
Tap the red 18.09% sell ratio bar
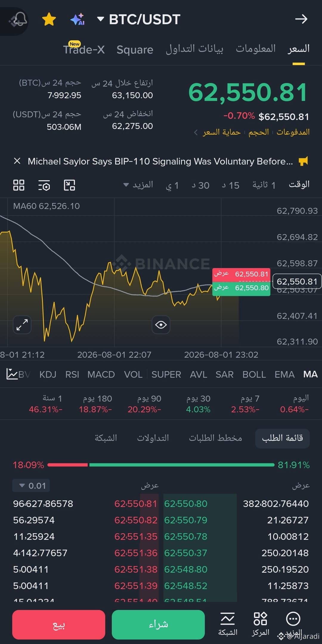[67, 465]
